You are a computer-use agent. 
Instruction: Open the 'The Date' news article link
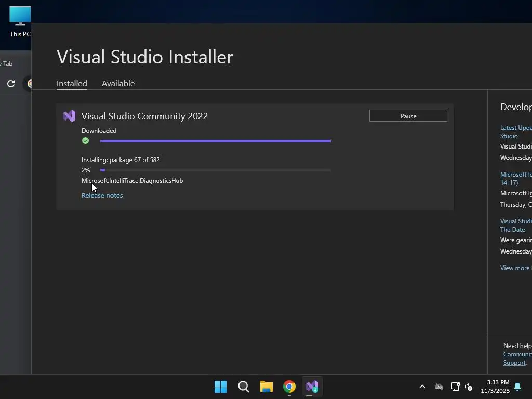click(516, 225)
